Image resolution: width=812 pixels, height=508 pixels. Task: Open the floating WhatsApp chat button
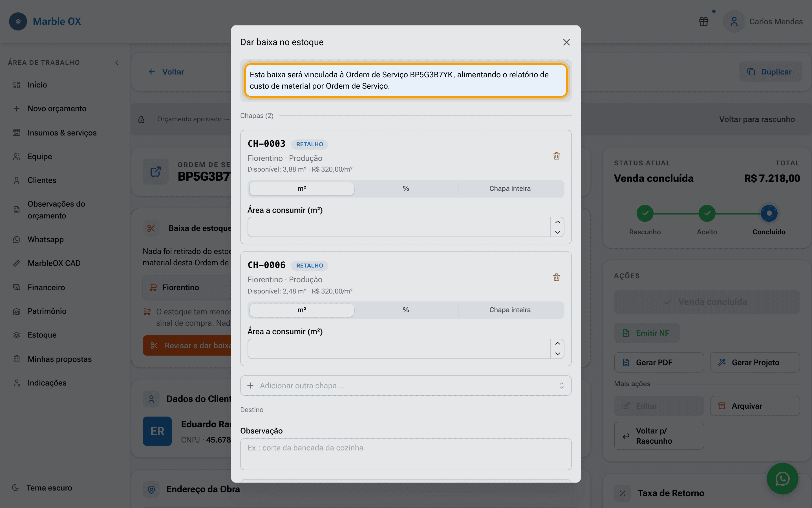click(782, 478)
